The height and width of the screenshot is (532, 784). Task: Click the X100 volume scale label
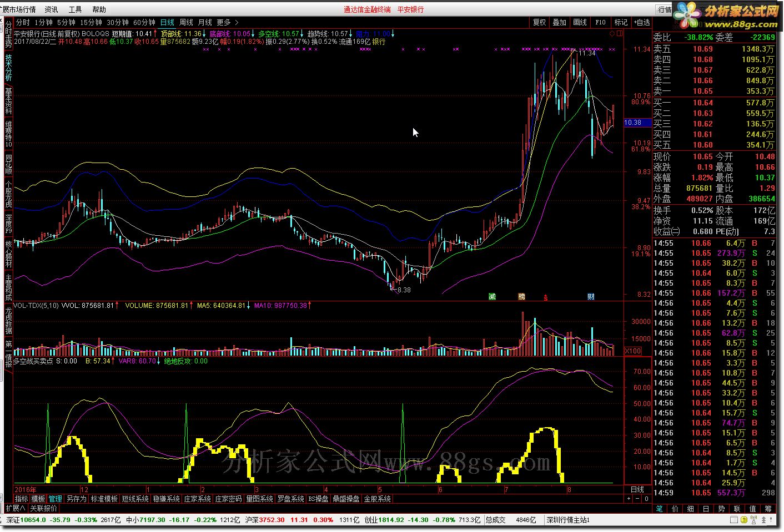pyautogui.click(x=633, y=351)
